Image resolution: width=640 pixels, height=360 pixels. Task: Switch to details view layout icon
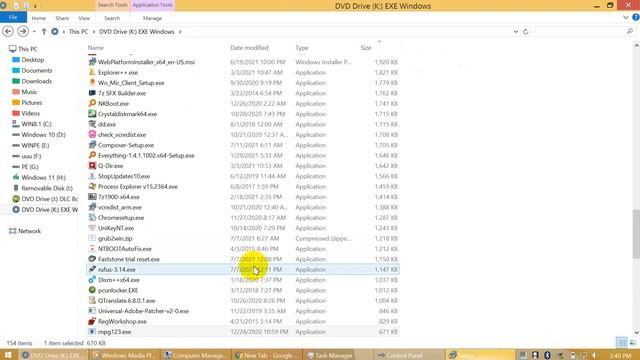(622, 342)
